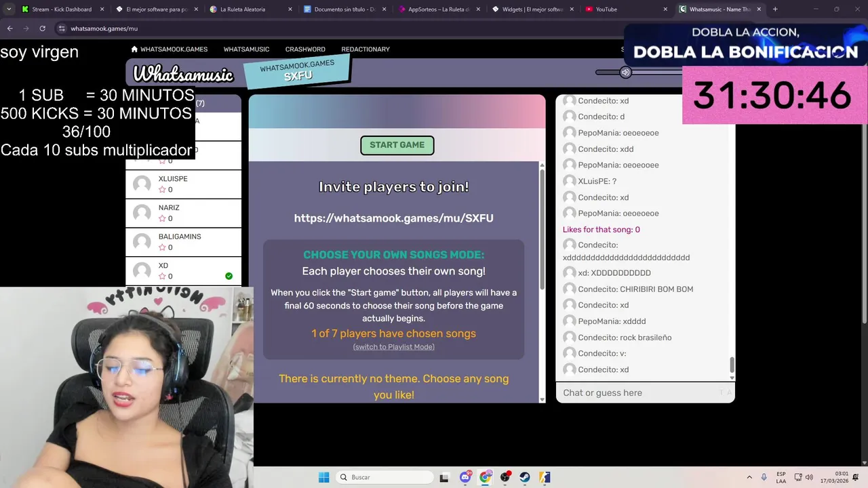Open OBS Studio from the taskbar
Image resolution: width=868 pixels, height=488 pixels.
click(505, 477)
